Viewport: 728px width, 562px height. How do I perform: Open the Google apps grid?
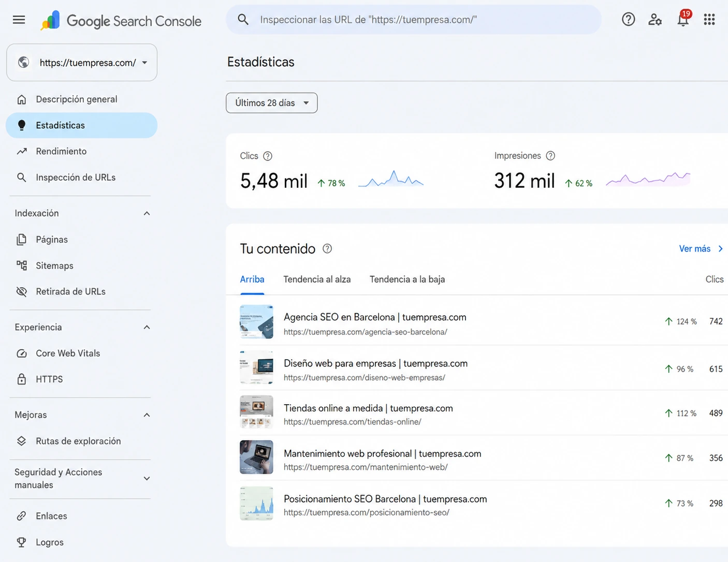709,20
